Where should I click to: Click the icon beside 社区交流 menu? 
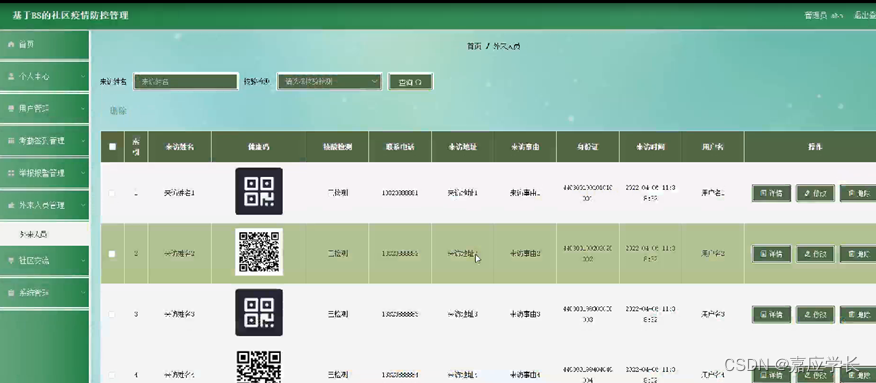click(11, 260)
